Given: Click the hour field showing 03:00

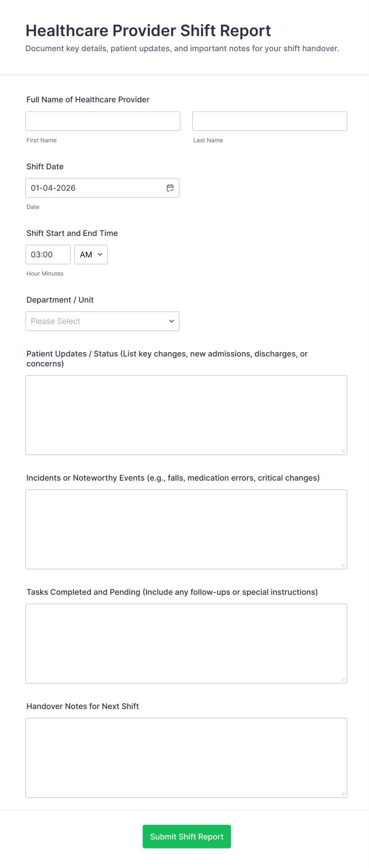Looking at the screenshot, I should click(x=48, y=255).
